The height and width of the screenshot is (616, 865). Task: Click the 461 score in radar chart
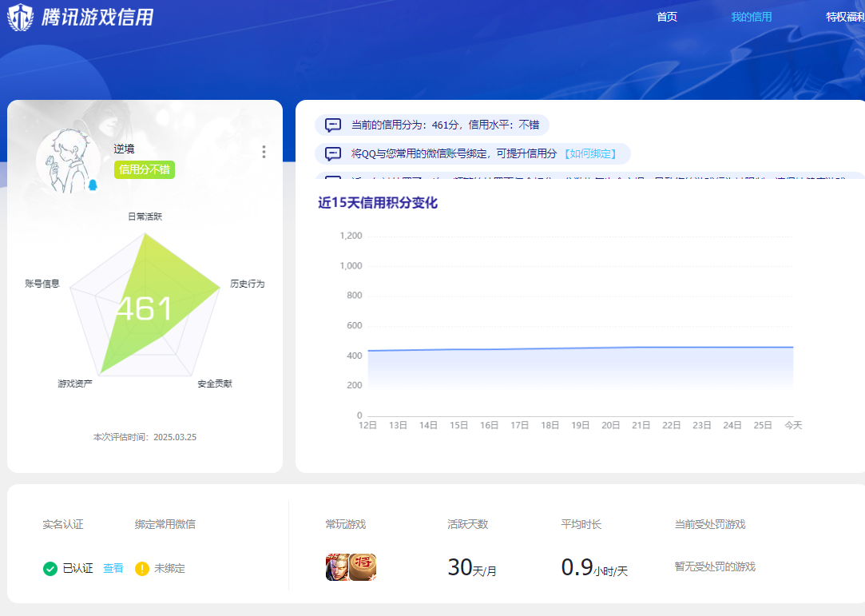(144, 308)
